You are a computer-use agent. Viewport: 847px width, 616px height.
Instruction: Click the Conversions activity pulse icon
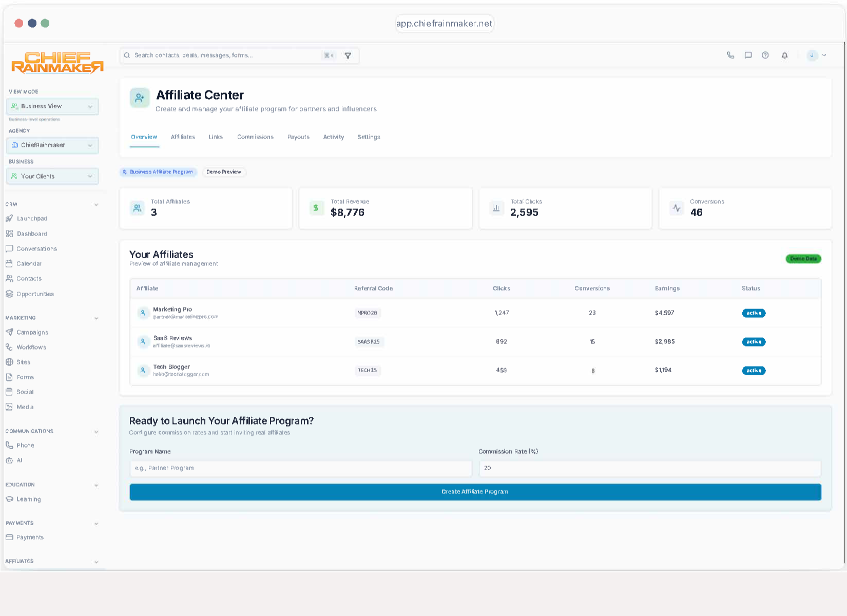click(x=677, y=208)
